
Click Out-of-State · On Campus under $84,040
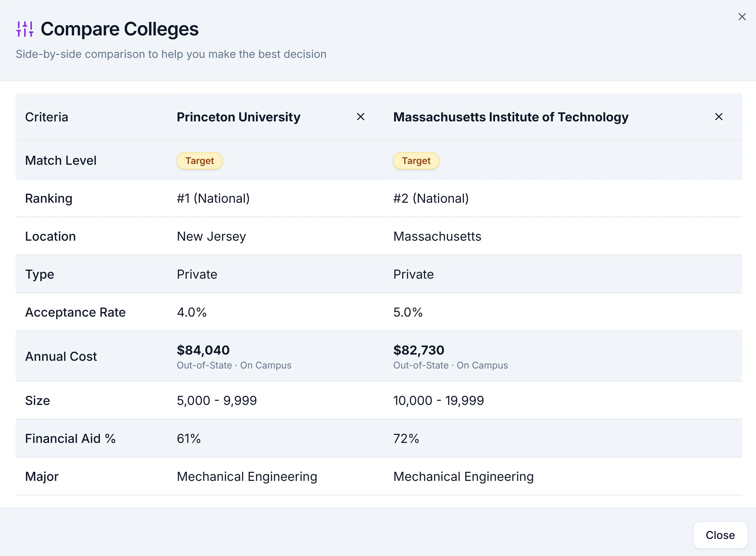[234, 365]
